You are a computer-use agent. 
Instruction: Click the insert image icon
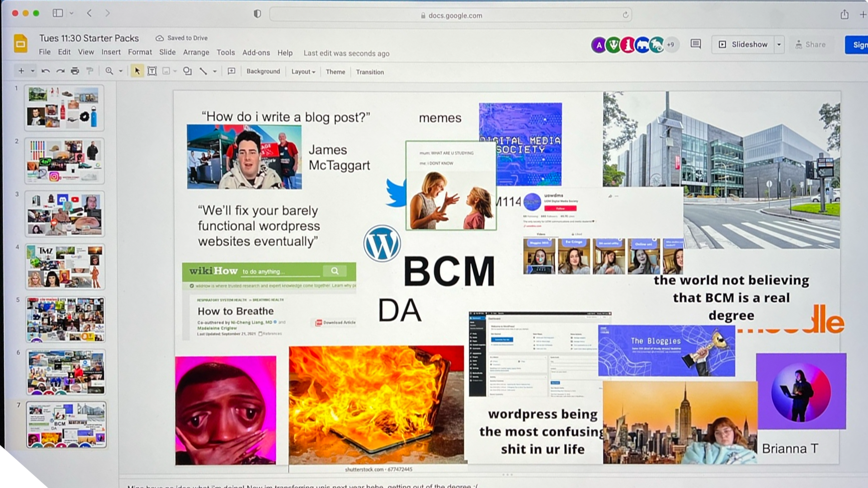pyautogui.click(x=166, y=71)
